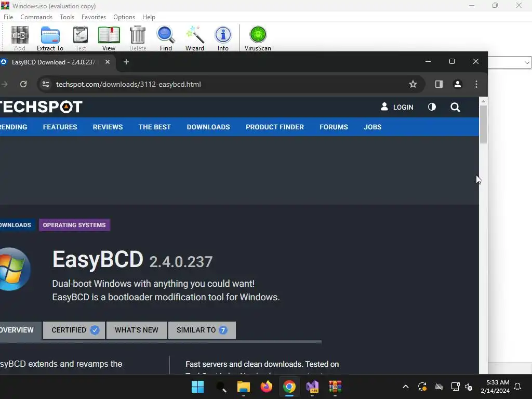Open WinRAR Favorites menu
This screenshot has width=532, height=399.
pyautogui.click(x=94, y=17)
